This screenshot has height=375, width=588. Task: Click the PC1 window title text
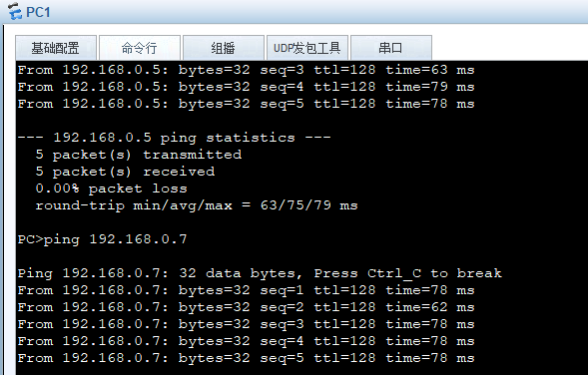38,12
